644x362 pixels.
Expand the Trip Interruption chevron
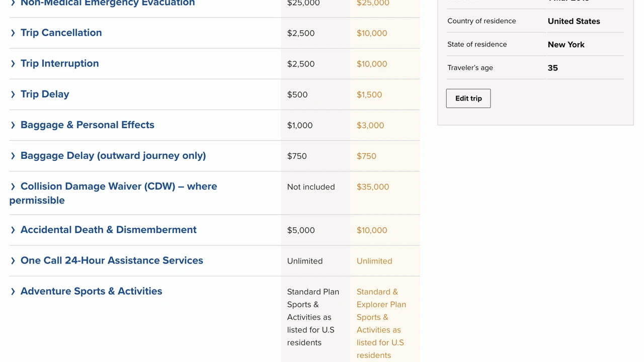13,64
